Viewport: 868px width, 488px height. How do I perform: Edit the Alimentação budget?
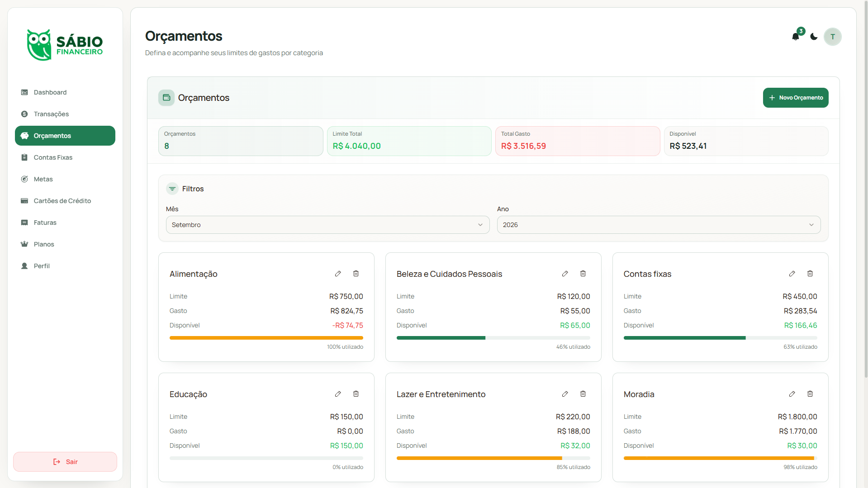(338, 274)
